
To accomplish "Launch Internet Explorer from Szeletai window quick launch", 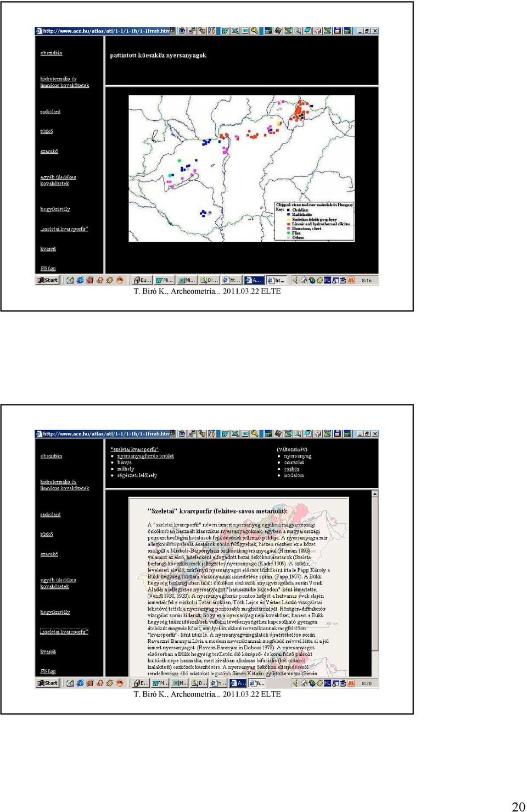I will 80,683.
